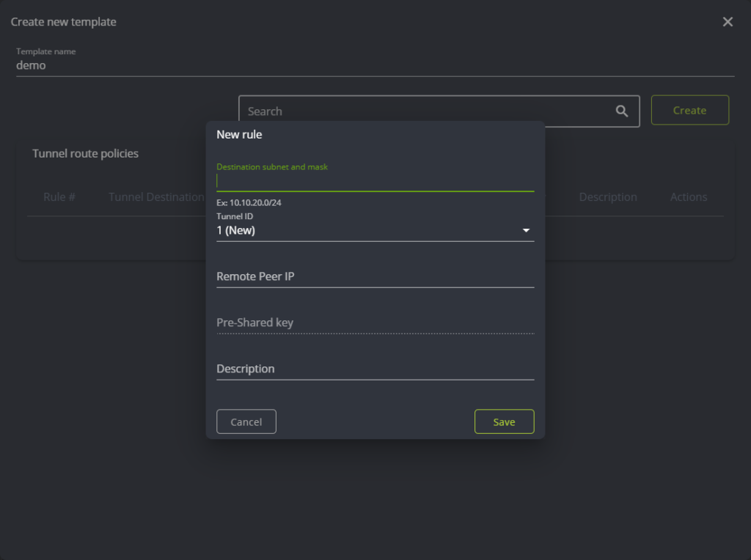Open the Tunnel ID dropdown
Image resolution: width=751 pixels, height=560 pixels.
tap(375, 229)
